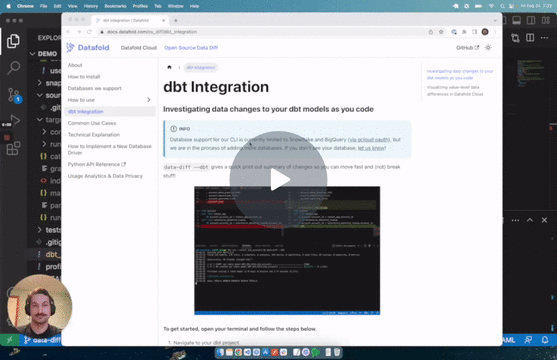557x360 pixels.
Task: Open How to Implement a New Database Driver
Action: (x=109, y=149)
